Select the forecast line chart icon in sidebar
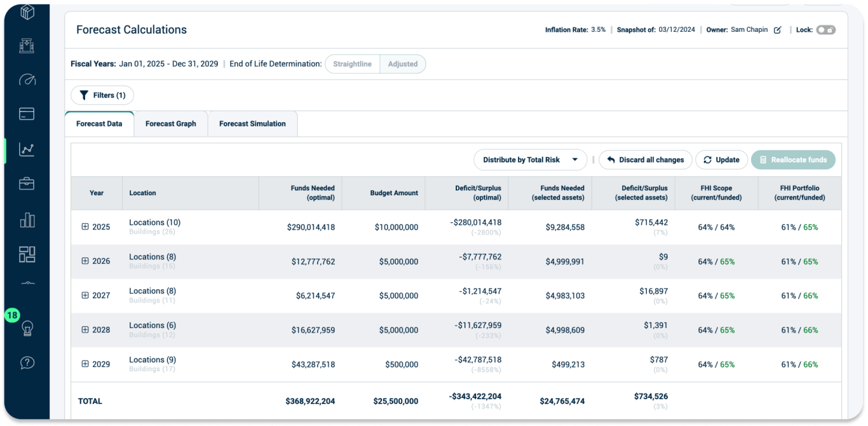The image size is (868, 426). pos(26,150)
